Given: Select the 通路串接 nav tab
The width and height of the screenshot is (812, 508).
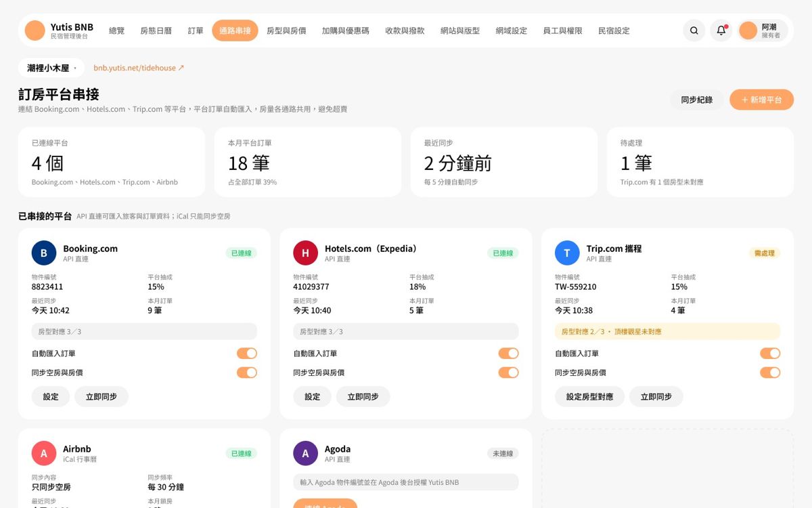Looking at the screenshot, I should pyautogui.click(x=235, y=30).
